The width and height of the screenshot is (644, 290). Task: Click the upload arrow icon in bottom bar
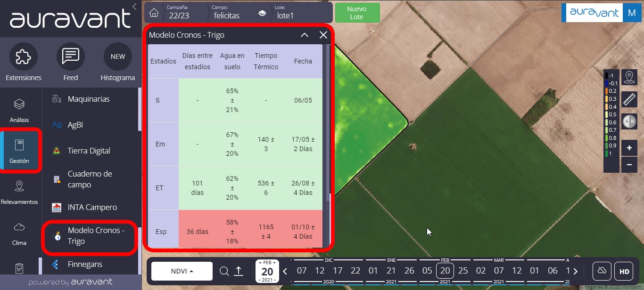[x=239, y=271]
